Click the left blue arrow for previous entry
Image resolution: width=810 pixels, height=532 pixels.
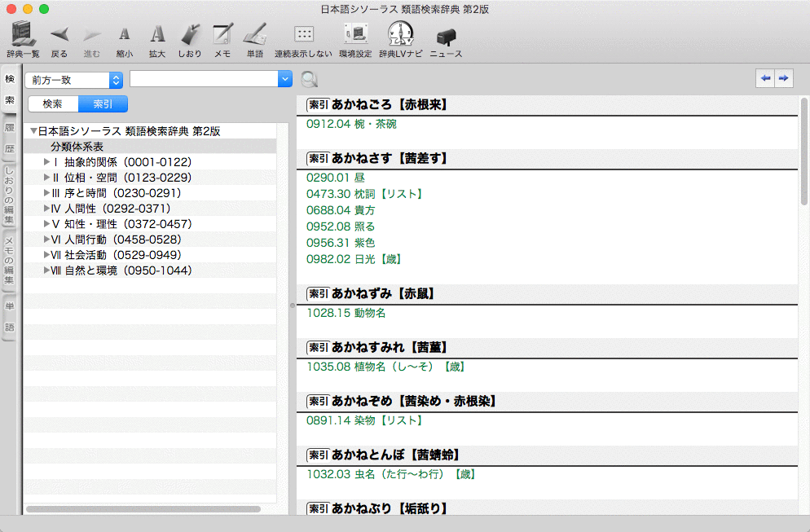765,78
